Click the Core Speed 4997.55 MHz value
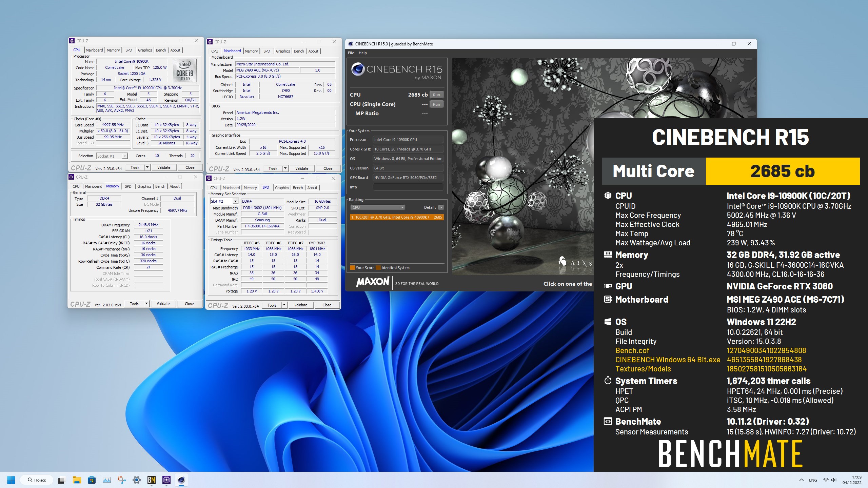868x488 pixels. click(113, 125)
